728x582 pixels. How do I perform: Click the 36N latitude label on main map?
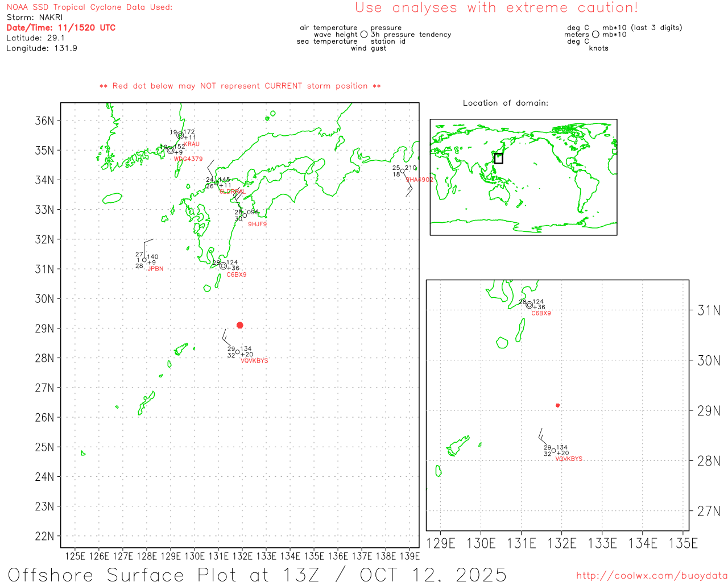[x=44, y=121]
